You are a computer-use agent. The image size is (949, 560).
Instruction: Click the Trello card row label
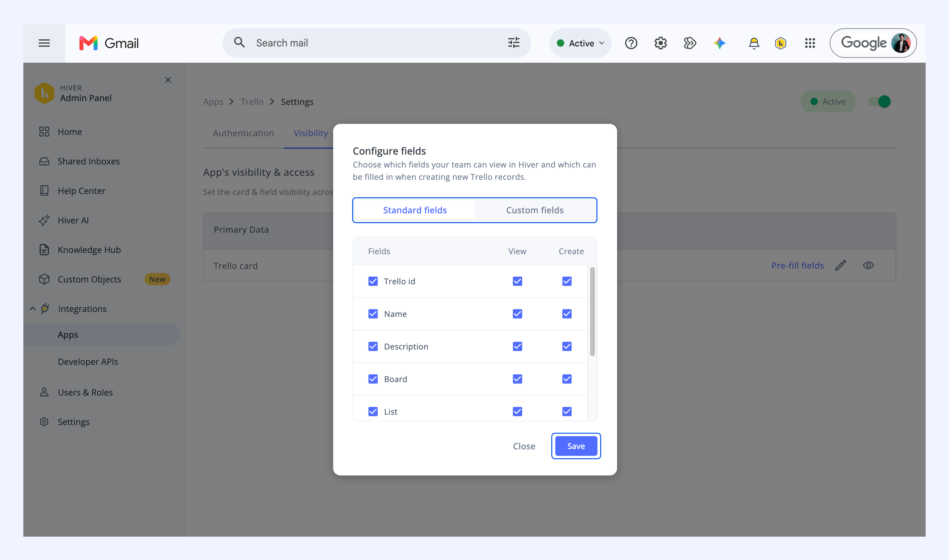point(235,266)
